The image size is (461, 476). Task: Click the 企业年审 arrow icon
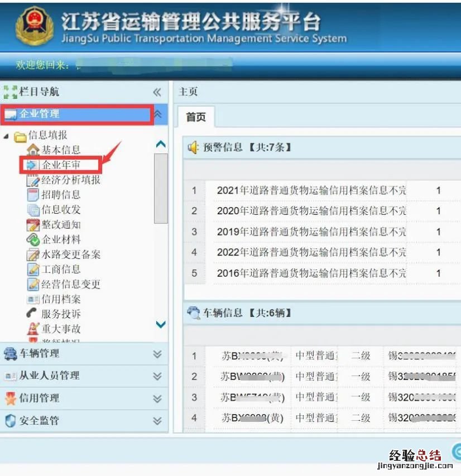[32, 165]
